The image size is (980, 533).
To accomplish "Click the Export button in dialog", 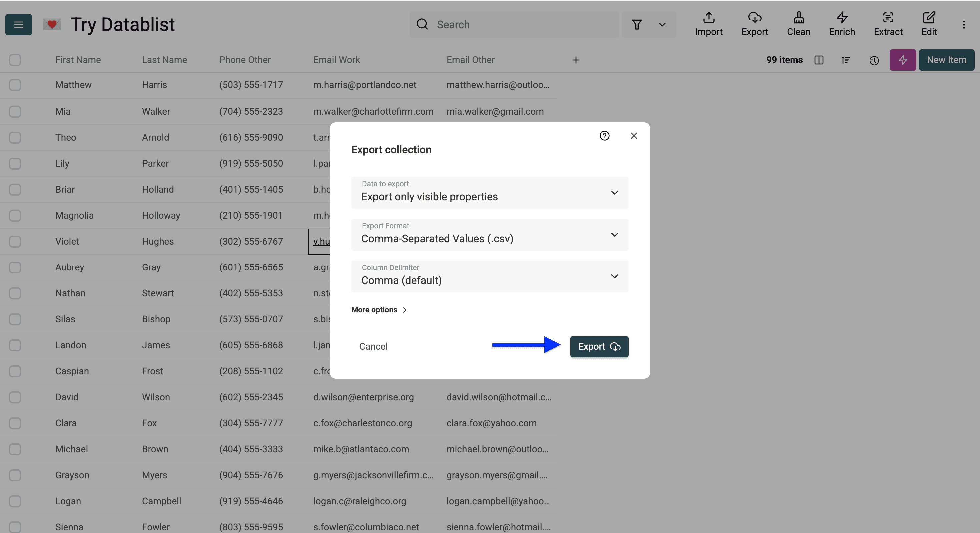I will (598, 346).
